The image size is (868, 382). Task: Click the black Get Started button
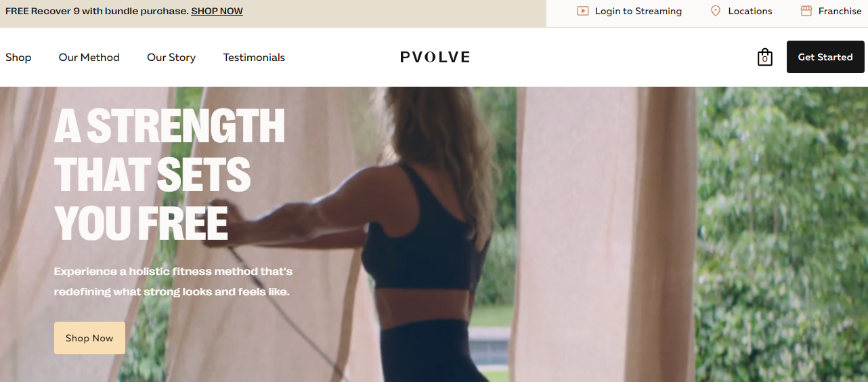[825, 57]
